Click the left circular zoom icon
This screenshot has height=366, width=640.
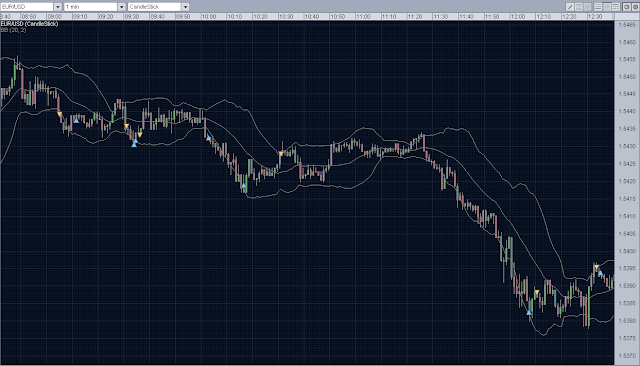pos(627,7)
